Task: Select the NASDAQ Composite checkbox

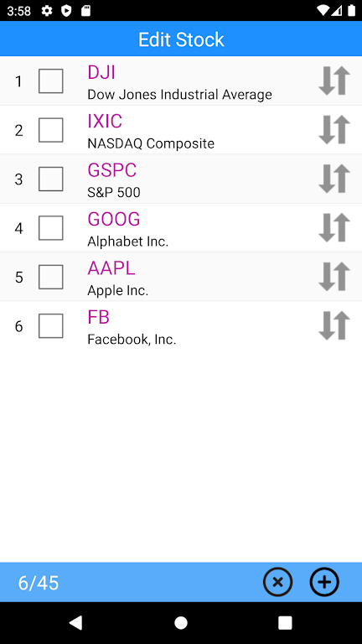Action: pyautogui.click(x=51, y=130)
